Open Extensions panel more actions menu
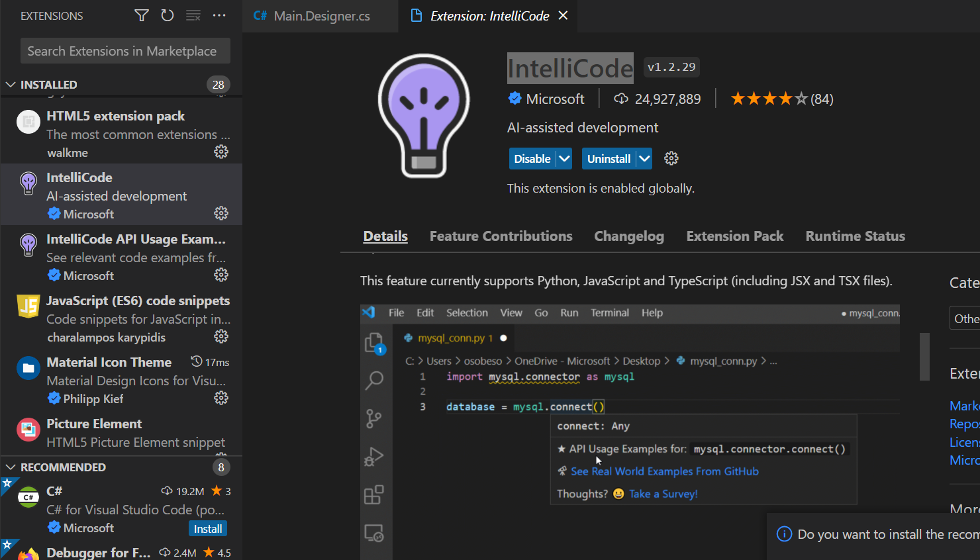Viewport: 980px width, 560px height. pos(219,15)
